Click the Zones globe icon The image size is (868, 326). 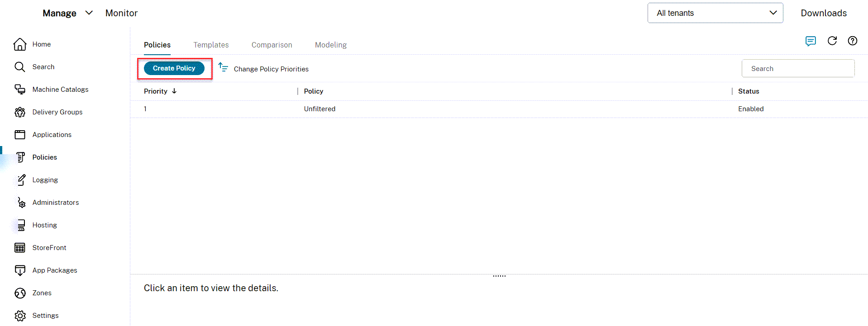[x=20, y=293]
